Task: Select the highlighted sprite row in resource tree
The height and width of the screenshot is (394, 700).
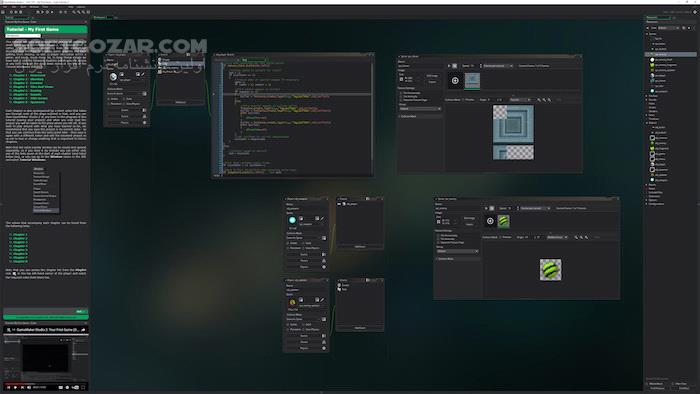Action: pyautogui.click(x=671, y=54)
